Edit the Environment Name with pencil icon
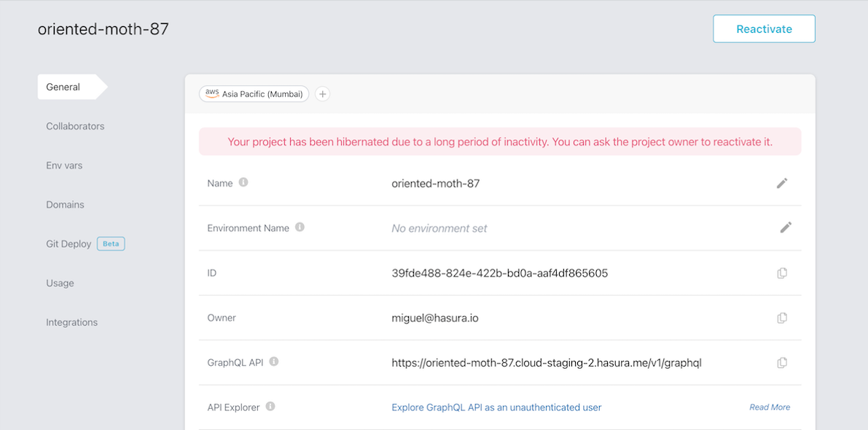The height and width of the screenshot is (430, 868). [785, 228]
